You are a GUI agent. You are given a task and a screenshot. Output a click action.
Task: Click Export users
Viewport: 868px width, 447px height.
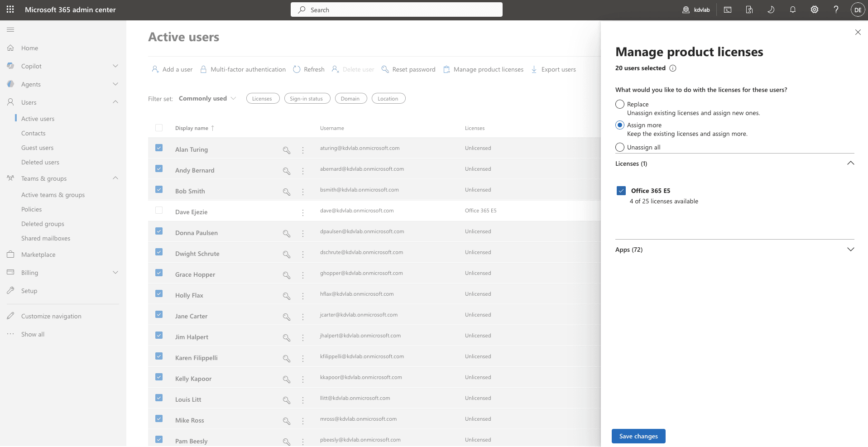(x=553, y=69)
